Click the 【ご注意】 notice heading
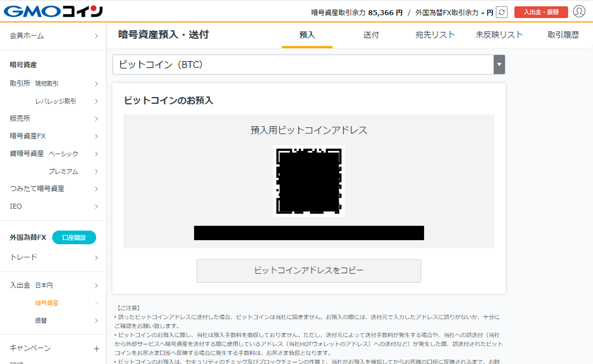Screen dimensions: 593x364 pos(129,308)
